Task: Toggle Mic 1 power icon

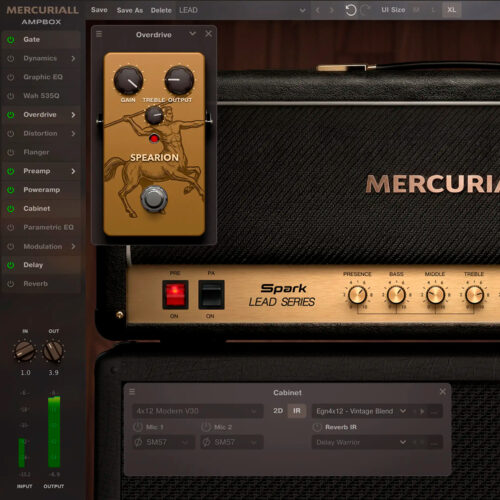Action: (138, 427)
